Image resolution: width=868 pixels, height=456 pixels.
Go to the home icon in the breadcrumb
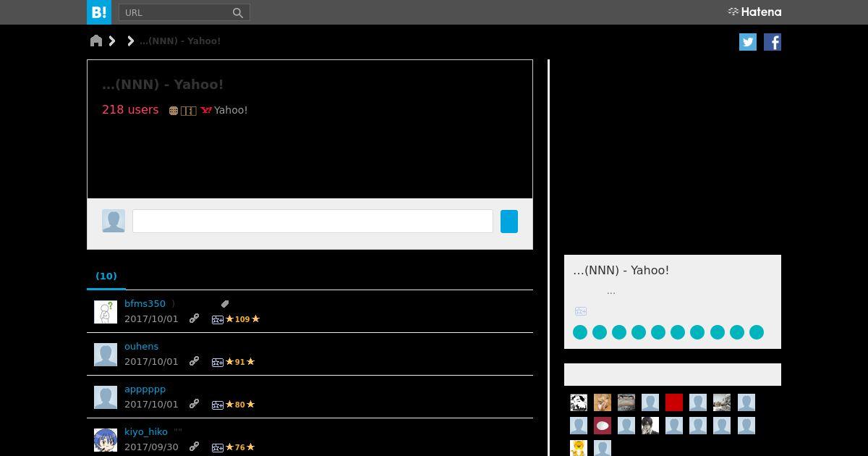[96, 41]
